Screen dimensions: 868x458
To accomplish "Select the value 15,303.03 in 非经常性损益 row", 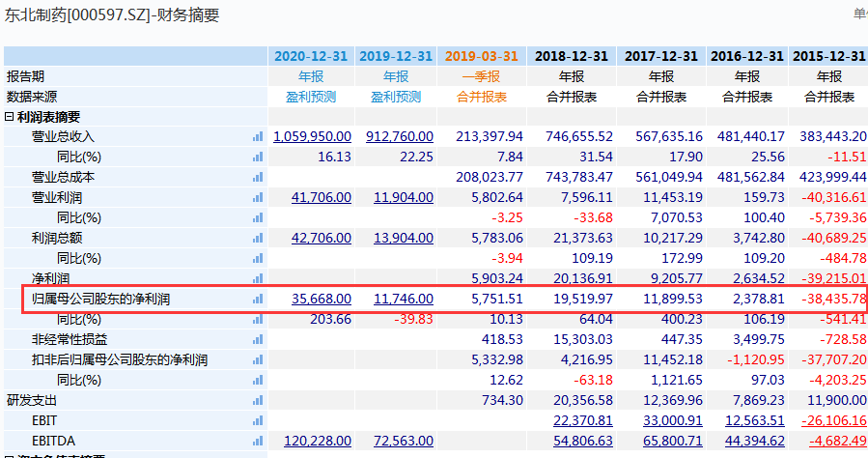I will 583,339.
